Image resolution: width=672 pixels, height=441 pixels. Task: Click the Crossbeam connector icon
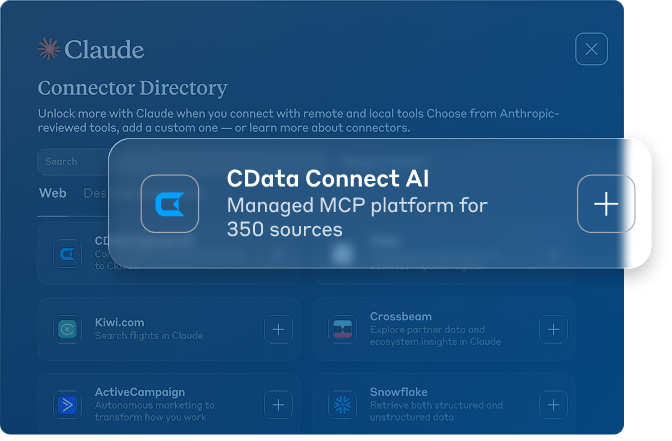(x=343, y=329)
